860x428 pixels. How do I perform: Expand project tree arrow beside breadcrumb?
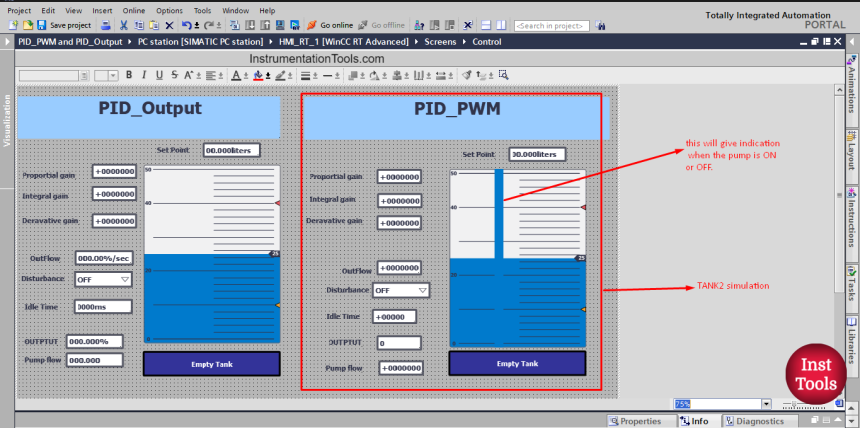pos(7,42)
